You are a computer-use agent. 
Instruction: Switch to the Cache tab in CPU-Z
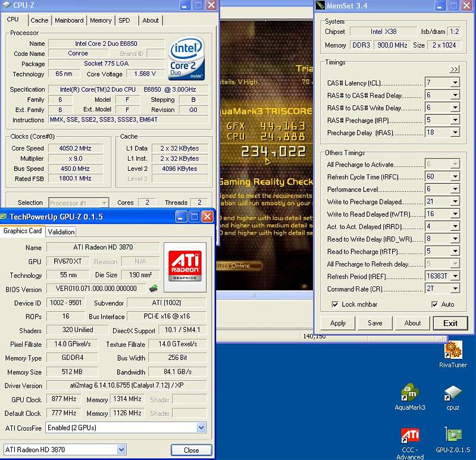point(39,20)
